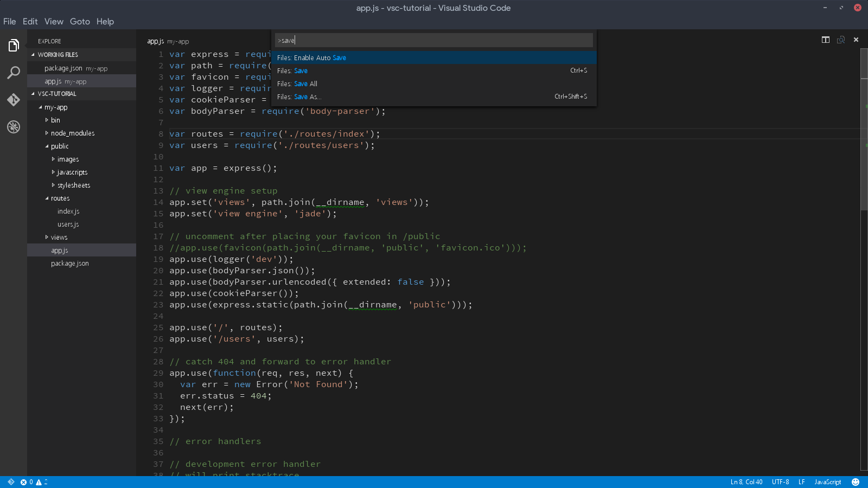The image size is (868, 488).
Task: Open the Edit menu
Action: [x=30, y=22]
